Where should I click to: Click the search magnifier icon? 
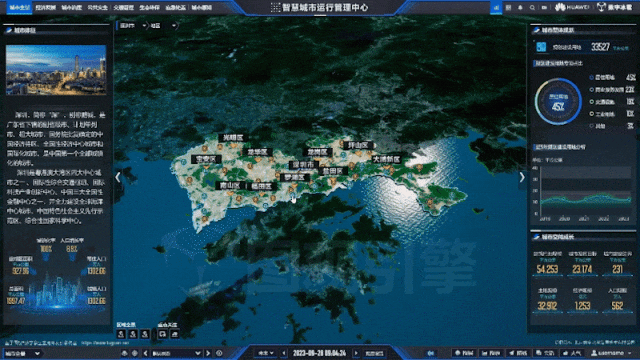(532, 7)
